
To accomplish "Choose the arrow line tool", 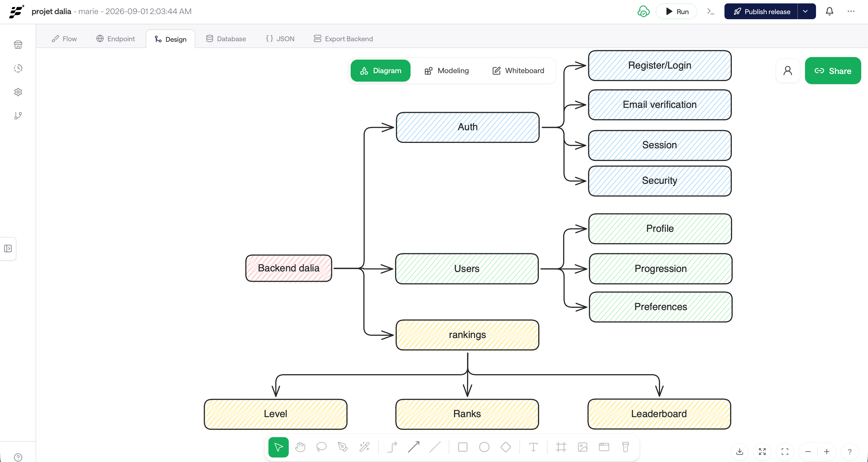I will pos(413,447).
